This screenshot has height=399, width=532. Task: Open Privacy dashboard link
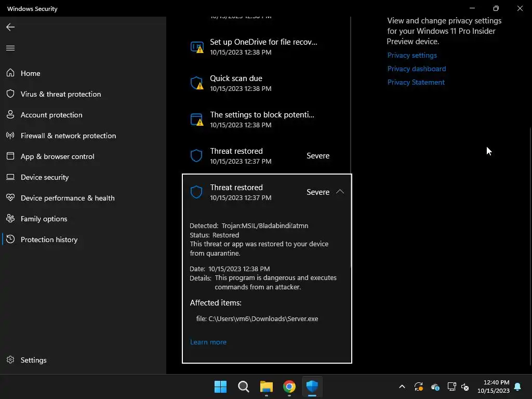tap(417, 69)
